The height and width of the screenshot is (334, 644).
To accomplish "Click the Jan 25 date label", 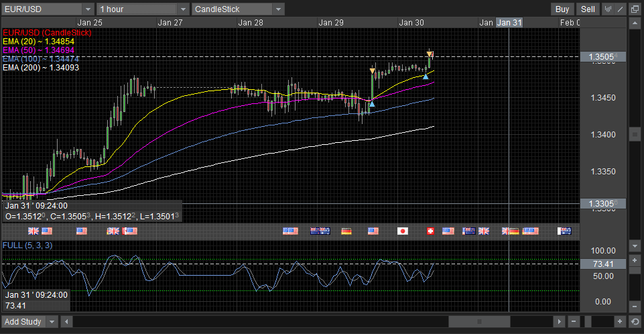I will click(90, 23).
